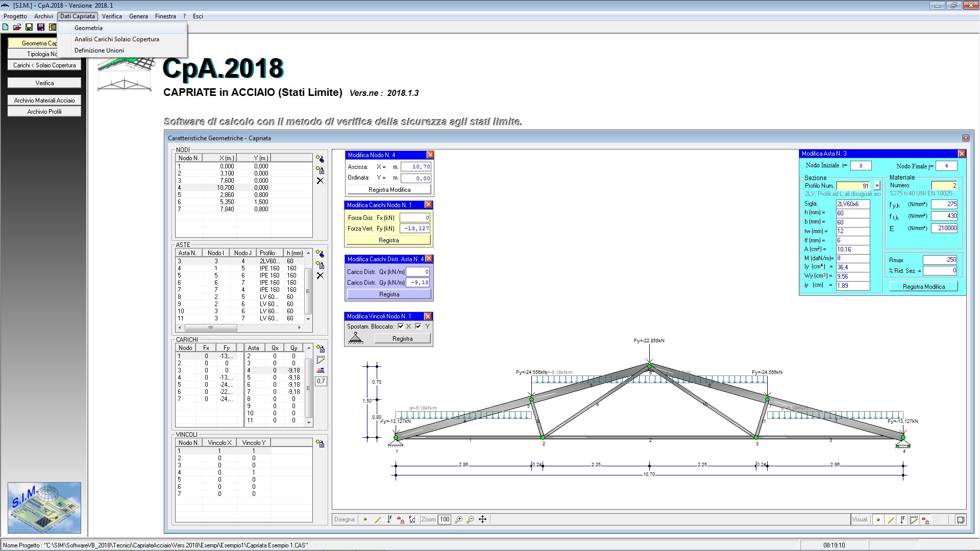Click the delete X icon in ASTE panel
Screen dimensions: 980x551
click(x=320, y=275)
